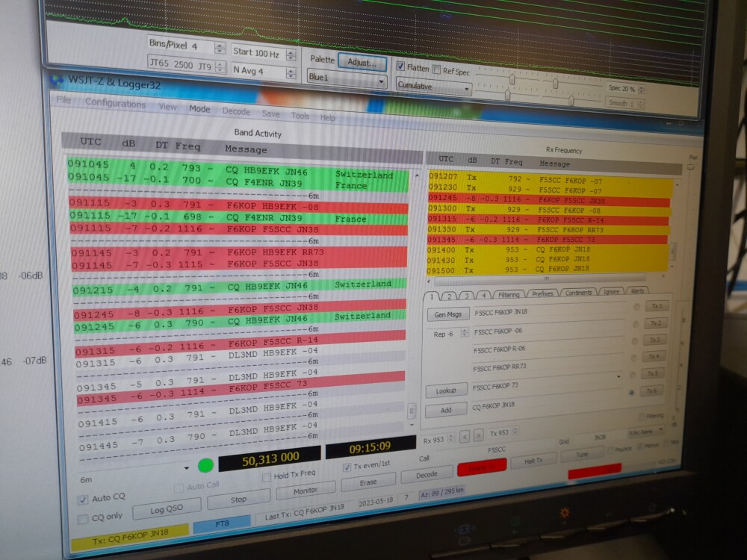Open the View menu
This screenshot has width=747, height=560.
(167, 107)
